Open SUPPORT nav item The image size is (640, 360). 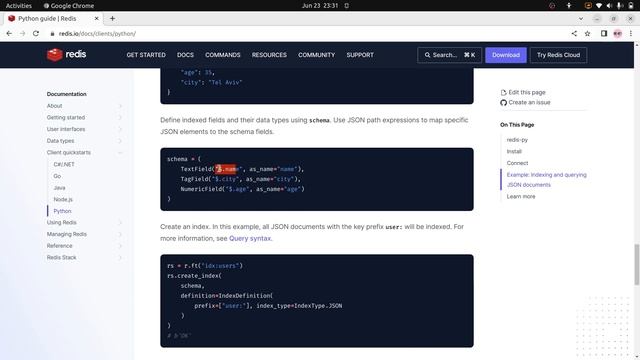pyautogui.click(x=360, y=55)
